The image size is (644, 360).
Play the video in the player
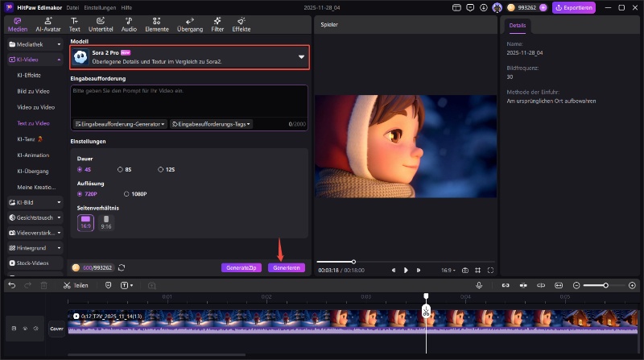[x=406, y=270]
